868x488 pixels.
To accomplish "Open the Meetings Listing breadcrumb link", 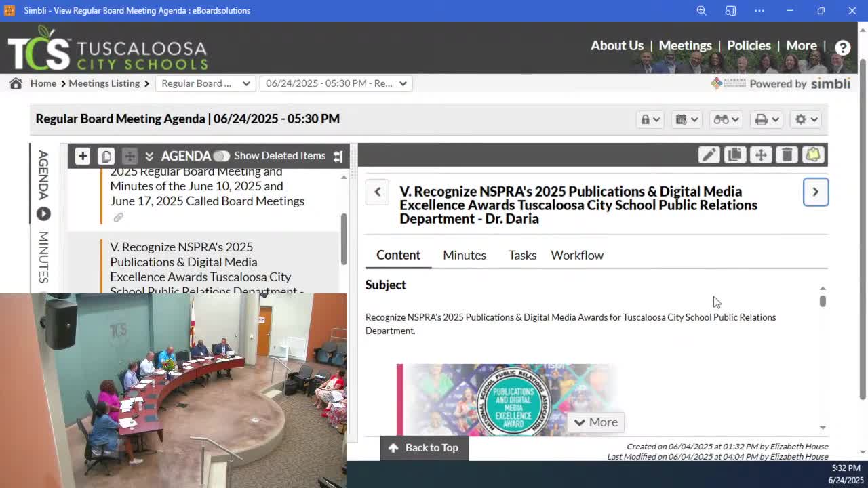I will pos(104,83).
